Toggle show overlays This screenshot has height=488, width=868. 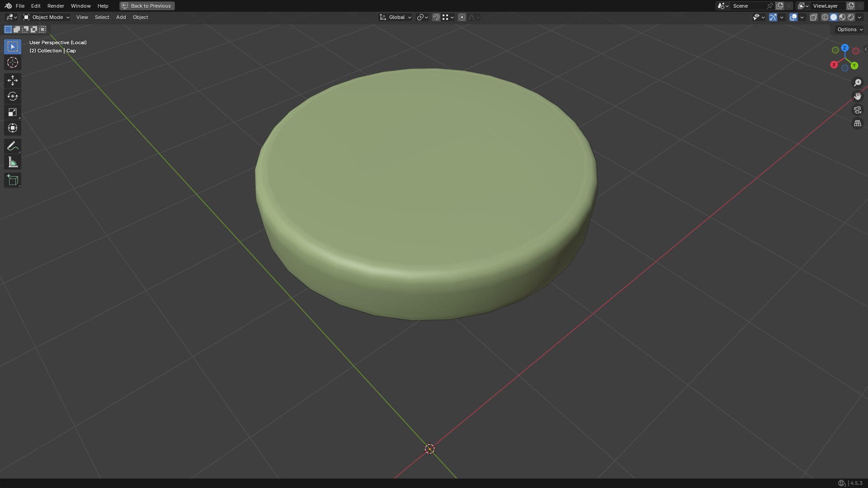pyautogui.click(x=793, y=17)
